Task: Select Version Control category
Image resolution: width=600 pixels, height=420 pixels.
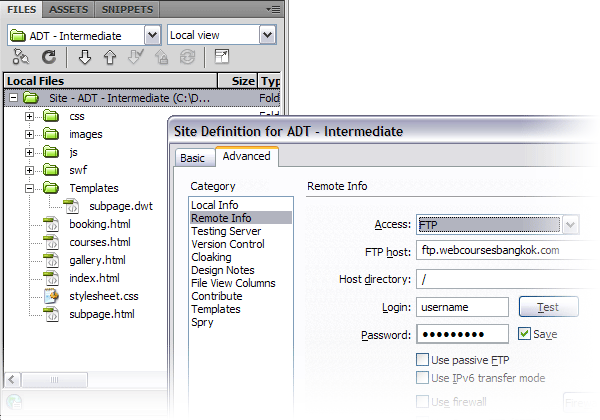Action: [x=241, y=244]
